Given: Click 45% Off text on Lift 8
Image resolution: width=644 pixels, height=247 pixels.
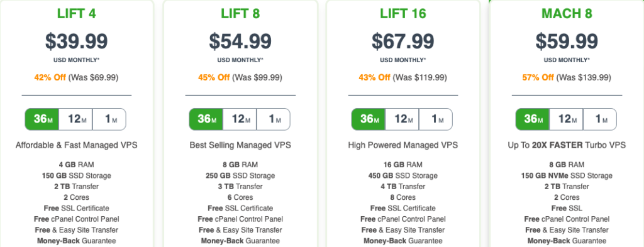Looking at the screenshot, I should [x=214, y=77].
